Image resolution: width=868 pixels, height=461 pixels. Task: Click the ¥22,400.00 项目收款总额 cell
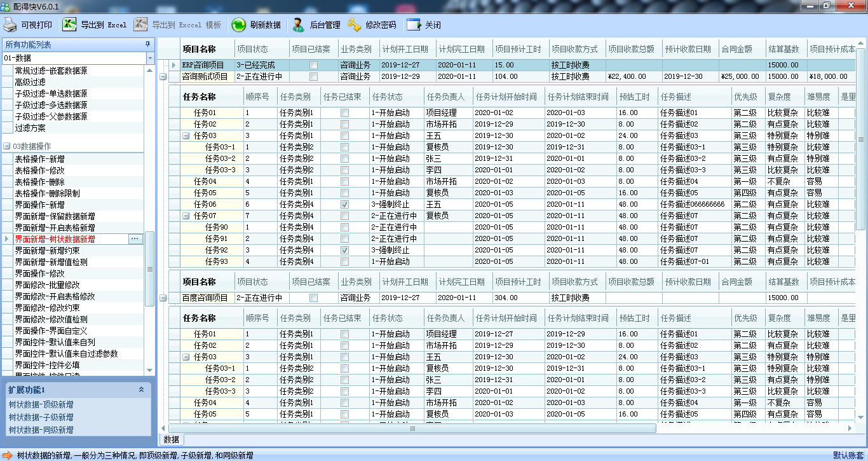tap(634, 76)
